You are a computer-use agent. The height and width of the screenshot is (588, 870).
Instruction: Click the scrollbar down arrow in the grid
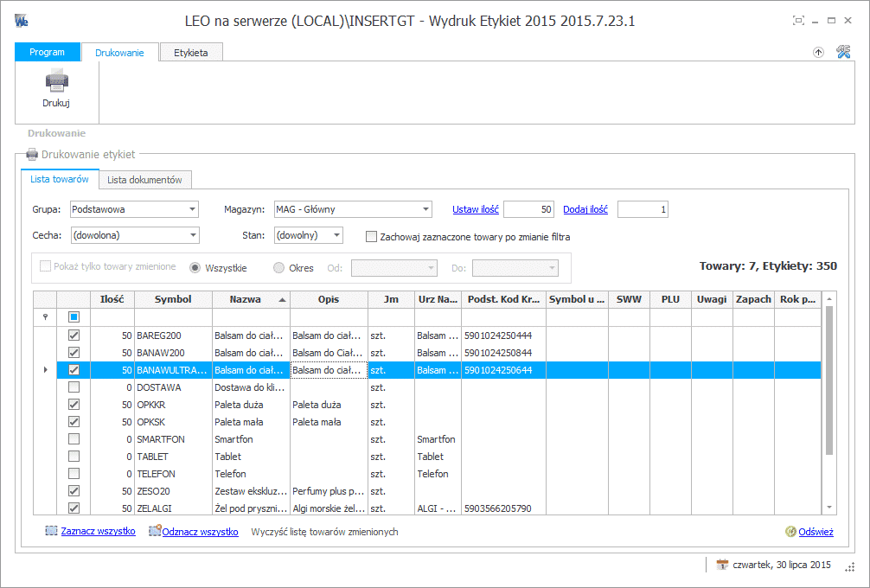[x=829, y=507]
